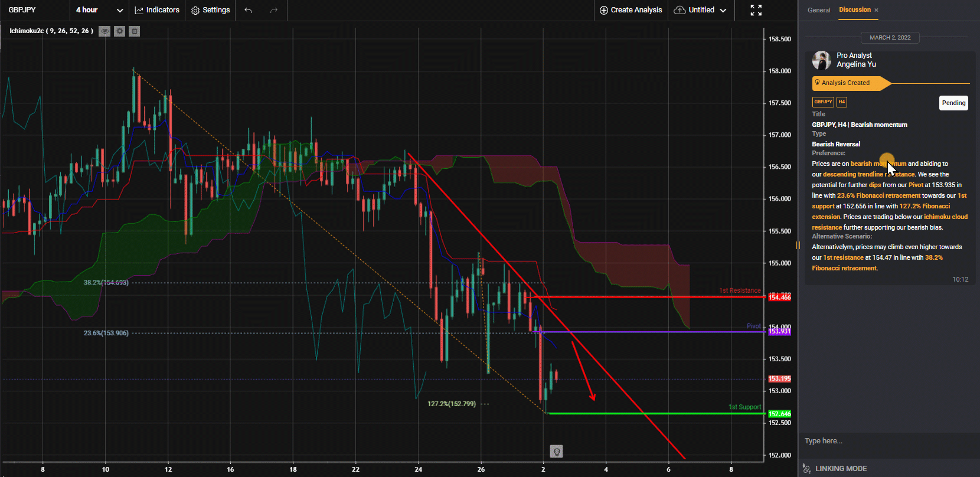Screen dimensions: 980x477
Task: Select the 1st Resistance price label 154.466
Action: tap(779, 298)
